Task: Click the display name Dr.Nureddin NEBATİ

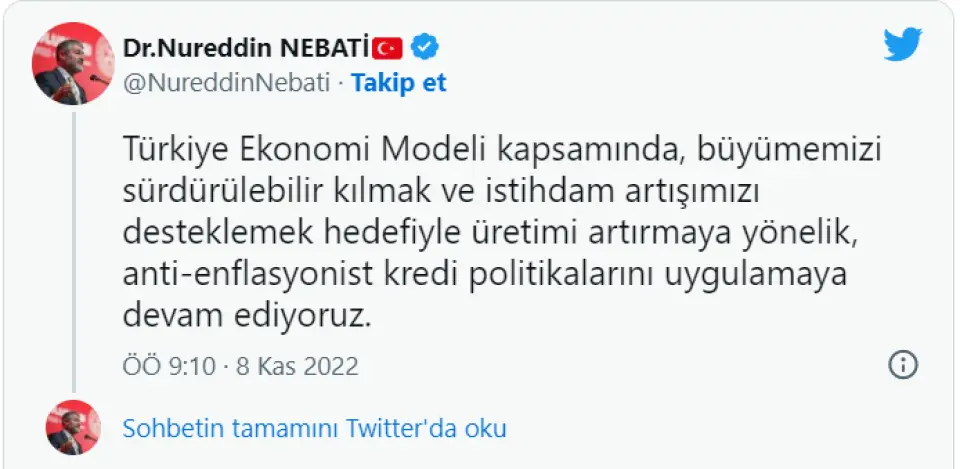Action: coord(245,46)
